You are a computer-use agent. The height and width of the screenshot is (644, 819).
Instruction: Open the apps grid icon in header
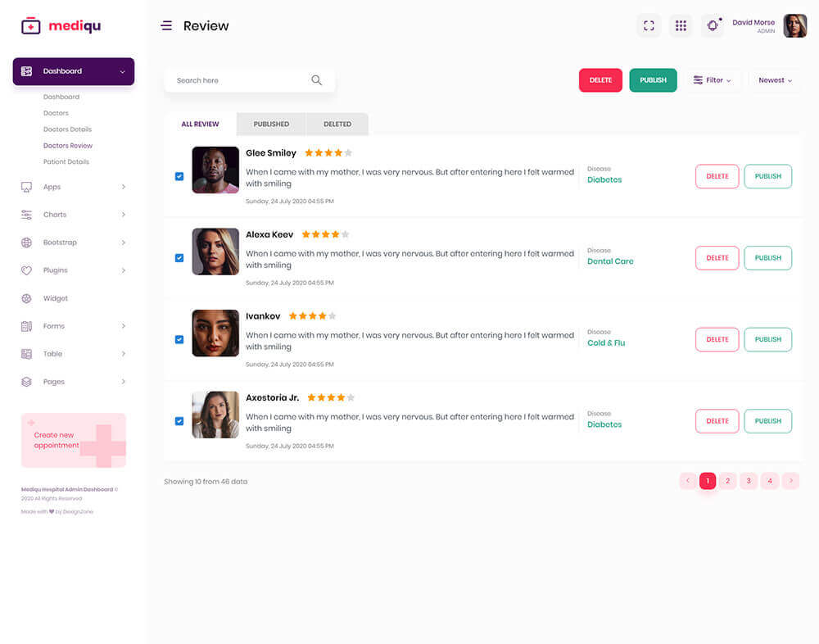pyautogui.click(x=681, y=25)
